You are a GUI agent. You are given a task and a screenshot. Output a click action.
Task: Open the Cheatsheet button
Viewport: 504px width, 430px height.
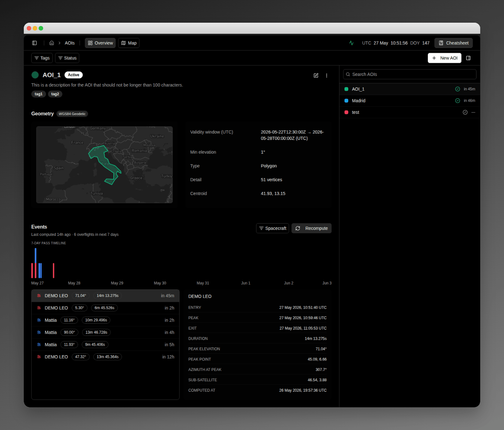coord(453,43)
